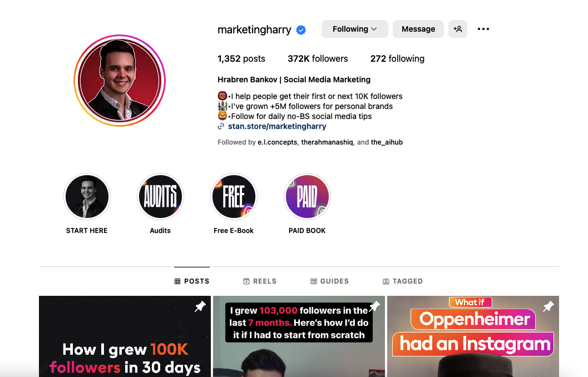View the 272 following list
This screenshot has width=588, height=377.
397,58
